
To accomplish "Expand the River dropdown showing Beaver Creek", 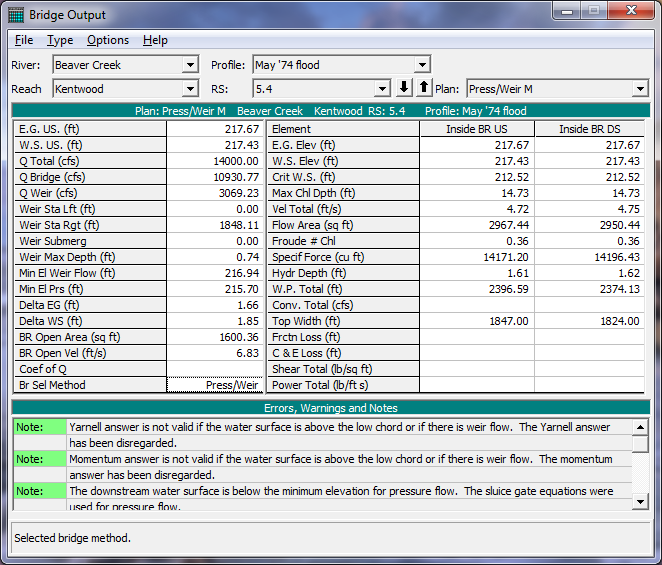I will point(190,65).
